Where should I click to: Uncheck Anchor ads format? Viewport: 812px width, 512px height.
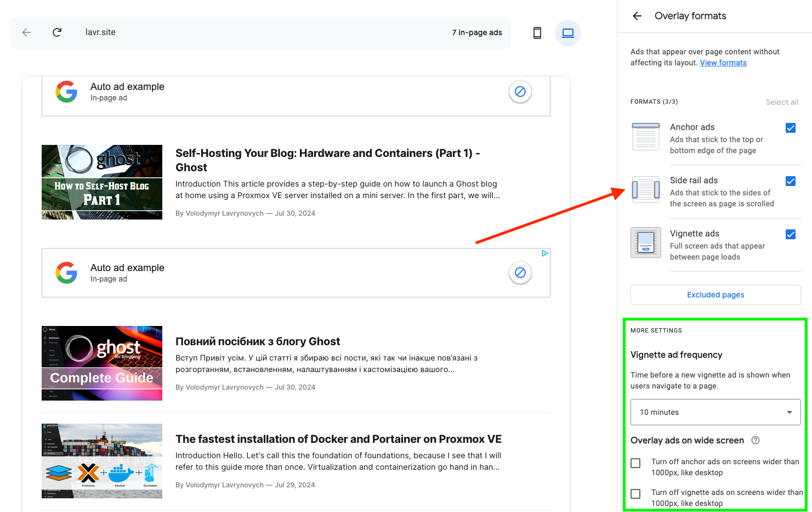pos(791,128)
